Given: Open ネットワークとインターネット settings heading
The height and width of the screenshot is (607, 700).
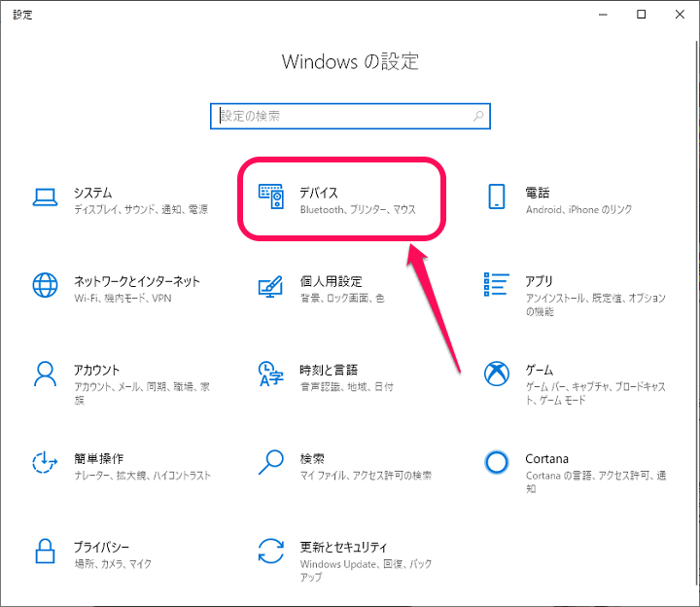Looking at the screenshot, I should (x=137, y=281).
